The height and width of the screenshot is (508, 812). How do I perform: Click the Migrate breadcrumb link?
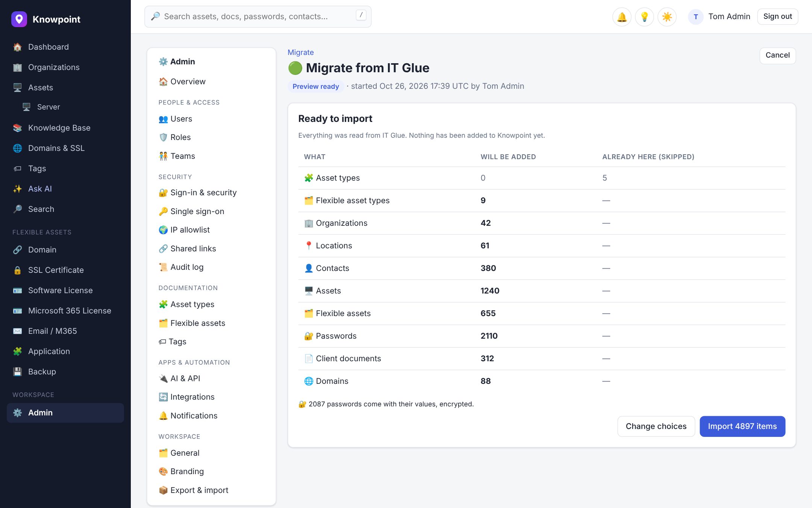click(x=300, y=52)
